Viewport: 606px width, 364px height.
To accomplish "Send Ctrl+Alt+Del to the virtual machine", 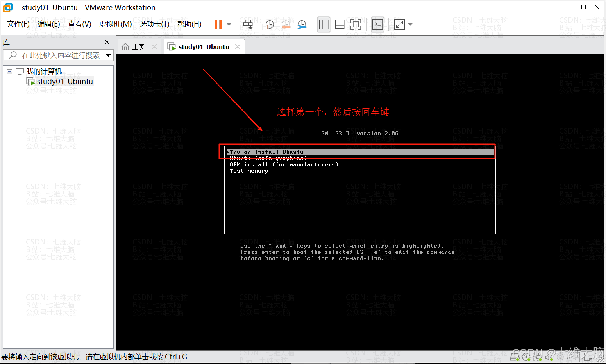I will [248, 24].
